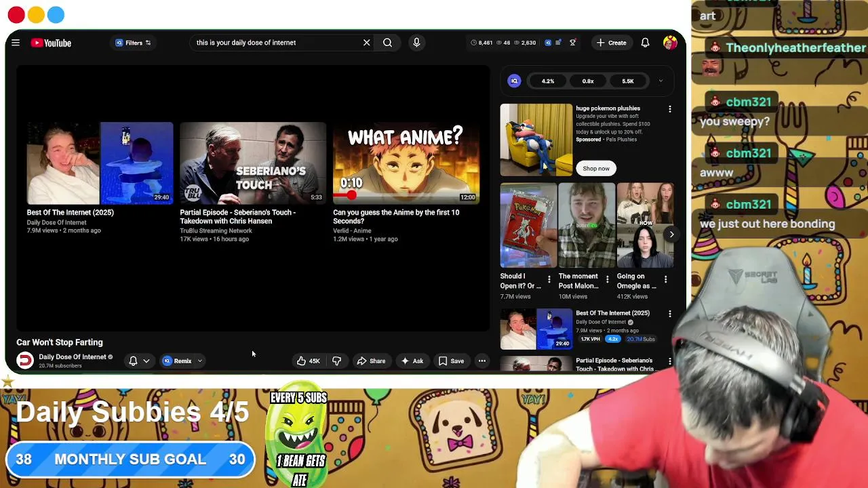Show next Shorts with right arrow
The image size is (868, 488).
point(671,235)
